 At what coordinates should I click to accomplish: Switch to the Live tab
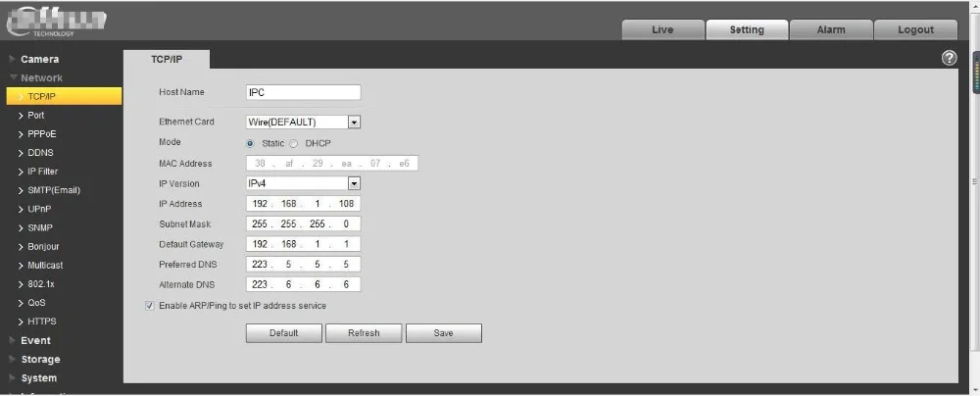(x=662, y=29)
